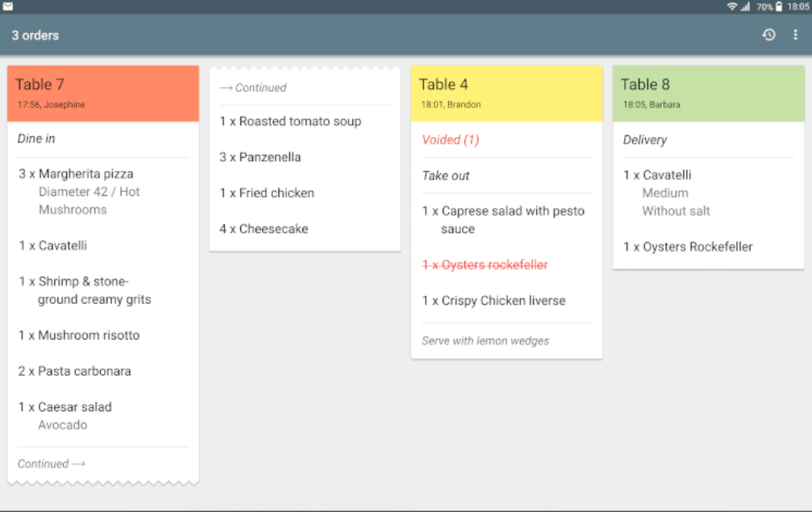Tap the voided "Oysters rockefeller" strikethrough item
The width and height of the screenshot is (812, 512).
pos(485,264)
